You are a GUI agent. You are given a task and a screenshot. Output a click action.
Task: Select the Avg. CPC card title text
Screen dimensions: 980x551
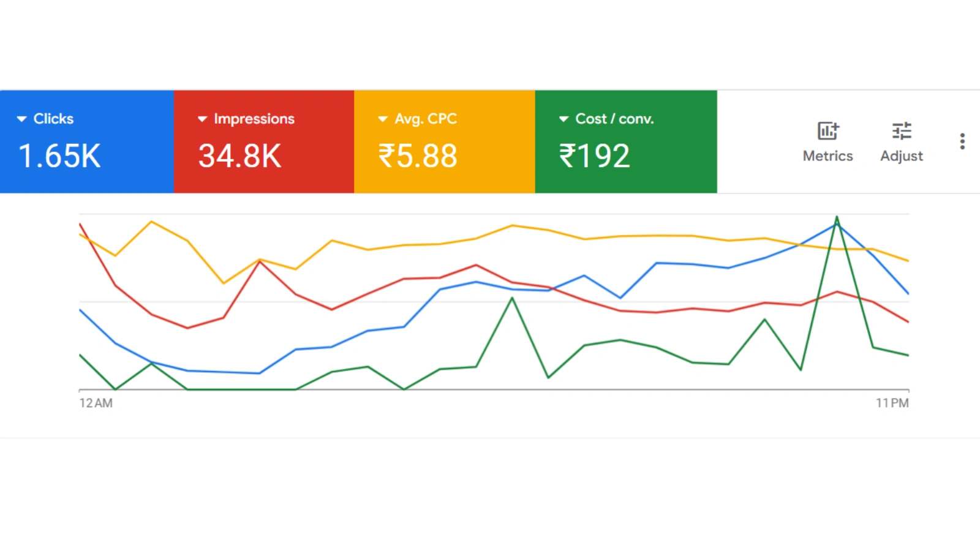point(426,119)
